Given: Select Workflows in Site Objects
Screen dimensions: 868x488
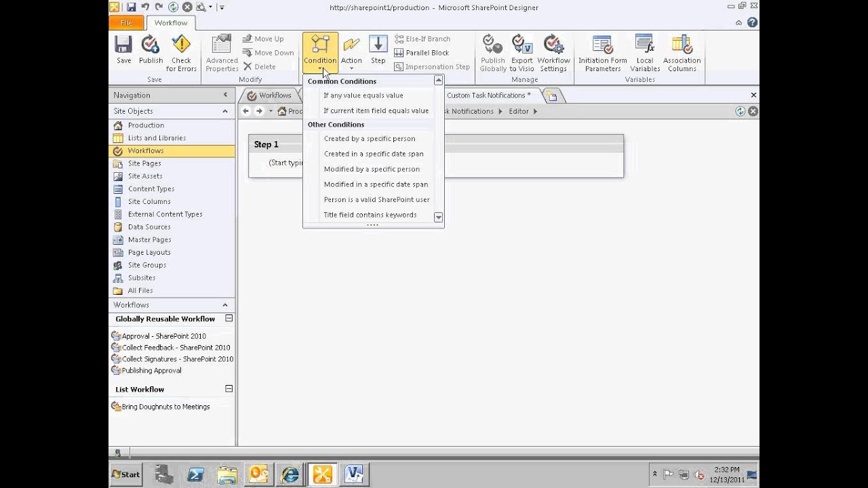Looking at the screenshot, I should click(172, 150).
